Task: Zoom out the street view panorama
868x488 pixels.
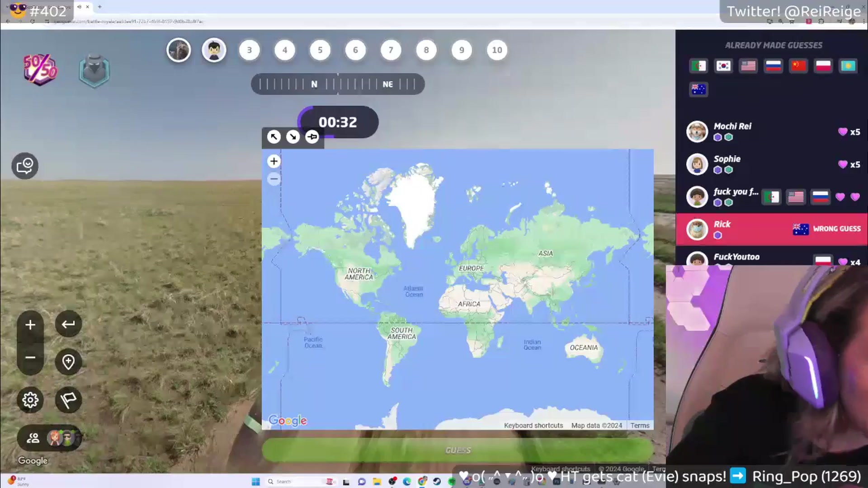Action: click(30, 358)
